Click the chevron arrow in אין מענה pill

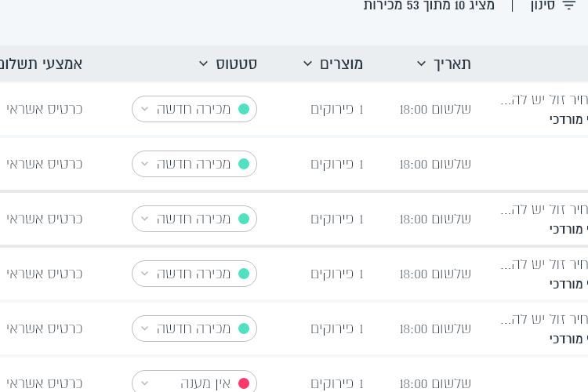tap(145, 383)
